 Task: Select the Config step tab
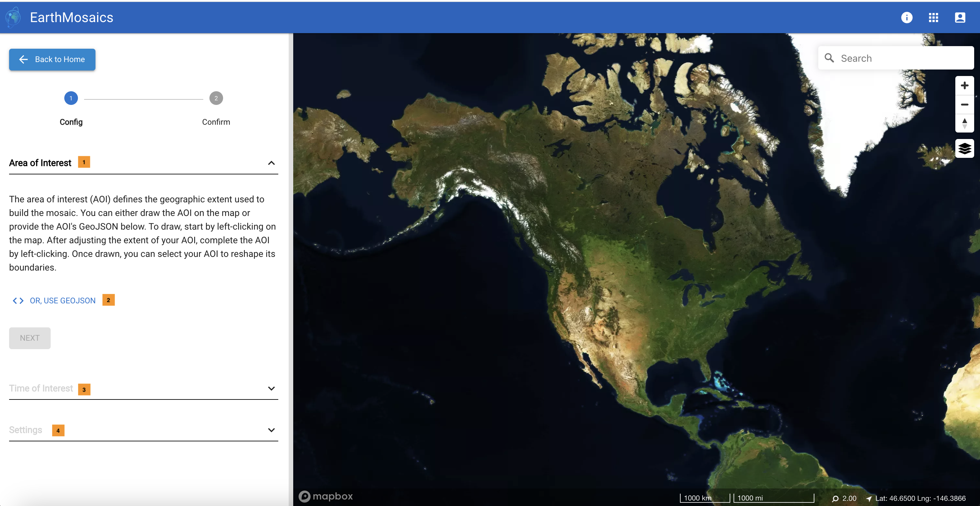(71, 98)
